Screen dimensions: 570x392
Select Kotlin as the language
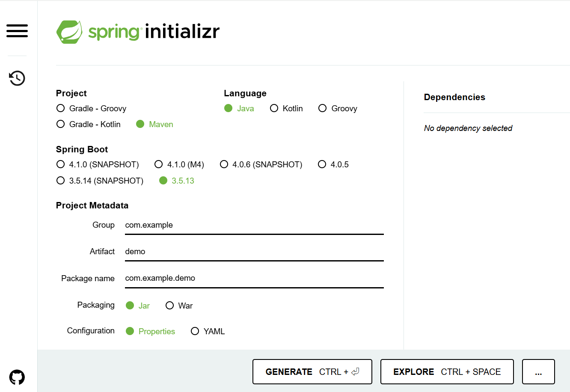coord(274,108)
